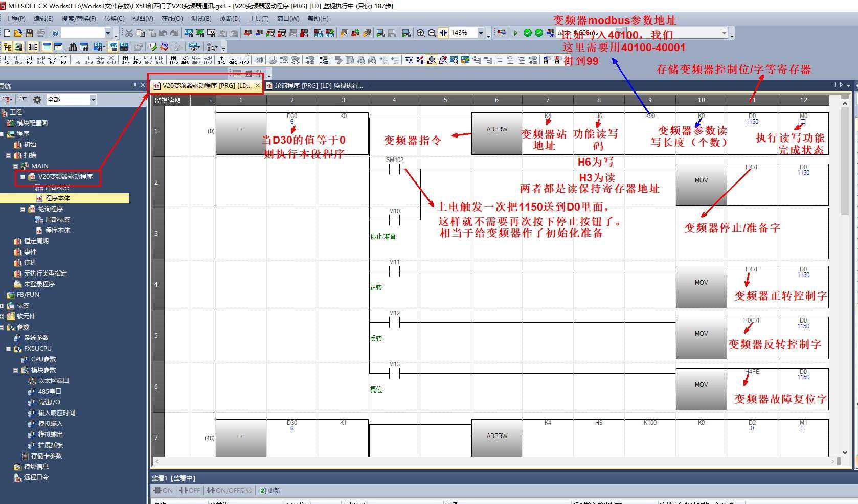Toggle the pin on navigation panel
Screen dimensions: 858x504
coord(134,85)
